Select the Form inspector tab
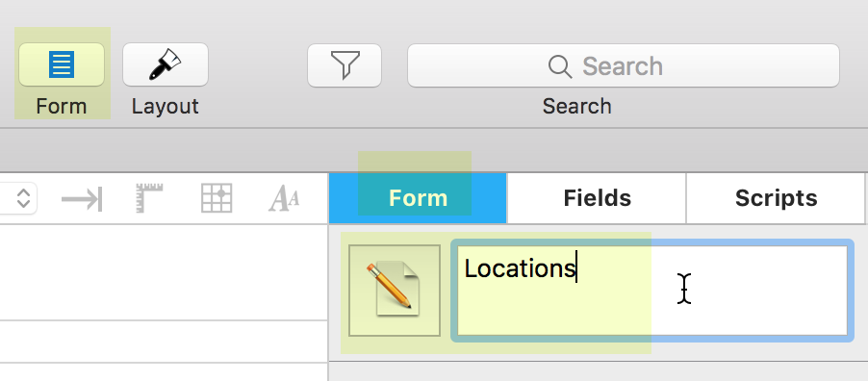The width and height of the screenshot is (868, 381). [x=418, y=198]
